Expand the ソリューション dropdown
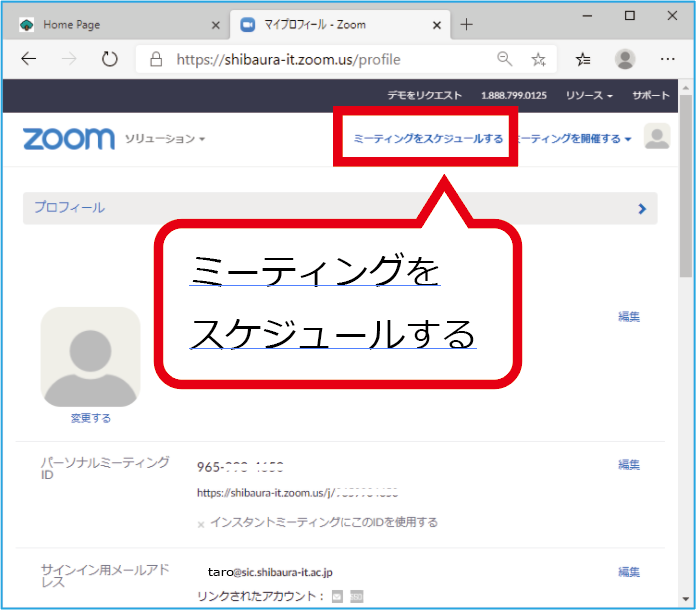The width and height of the screenshot is (696, 610). [x=165, y=139]
